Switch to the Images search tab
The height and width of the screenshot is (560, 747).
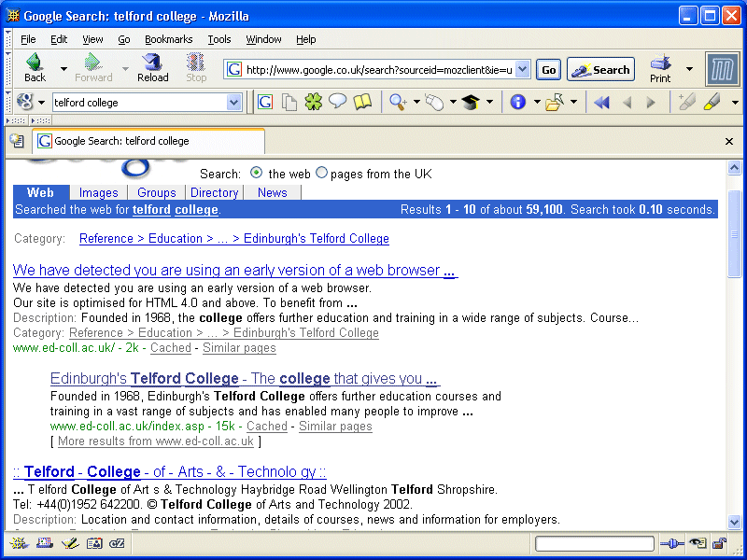pyautogui.click(x=99, y=192)
